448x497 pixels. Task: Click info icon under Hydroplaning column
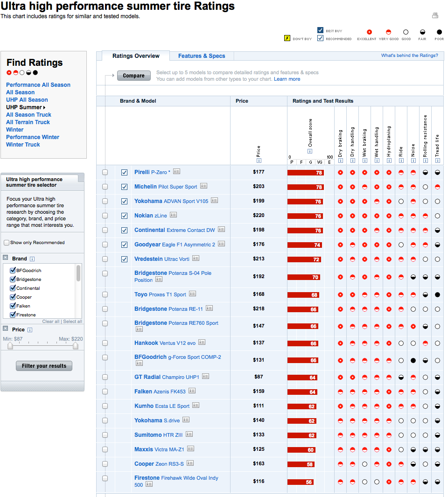[389, 161]
